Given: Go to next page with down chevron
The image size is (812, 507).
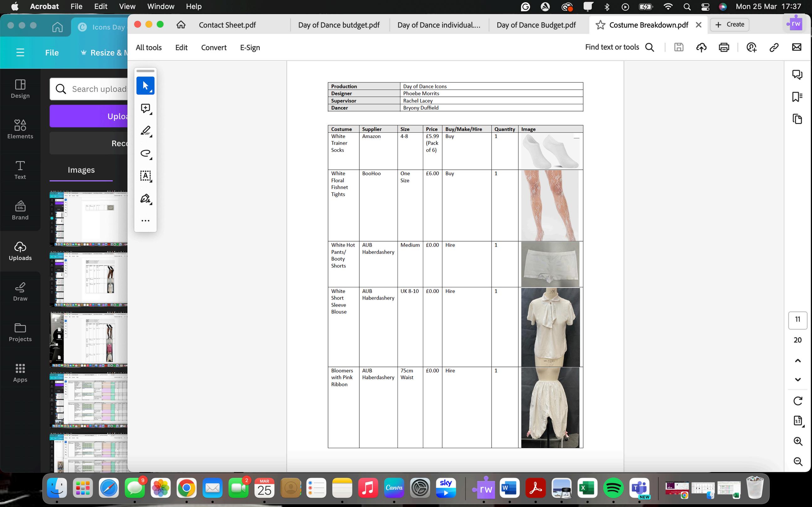Looking at the screenshot, I should click(x=798, y=380).
